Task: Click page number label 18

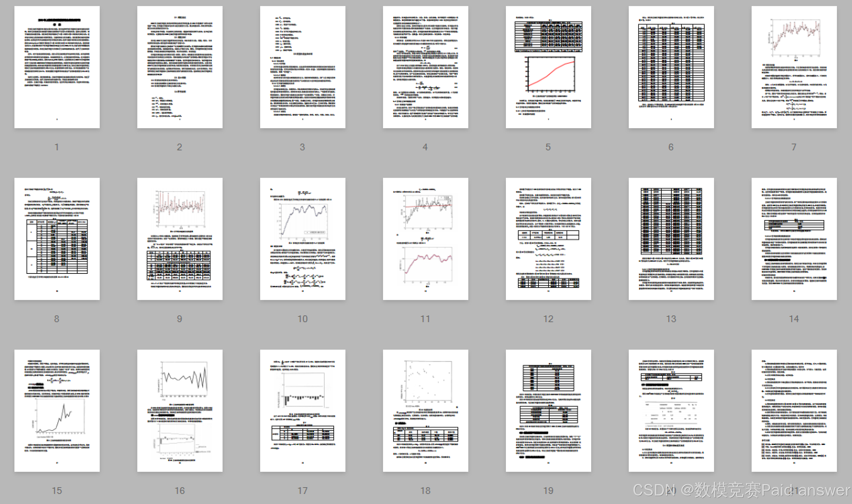Action: (x=425, y=491)
